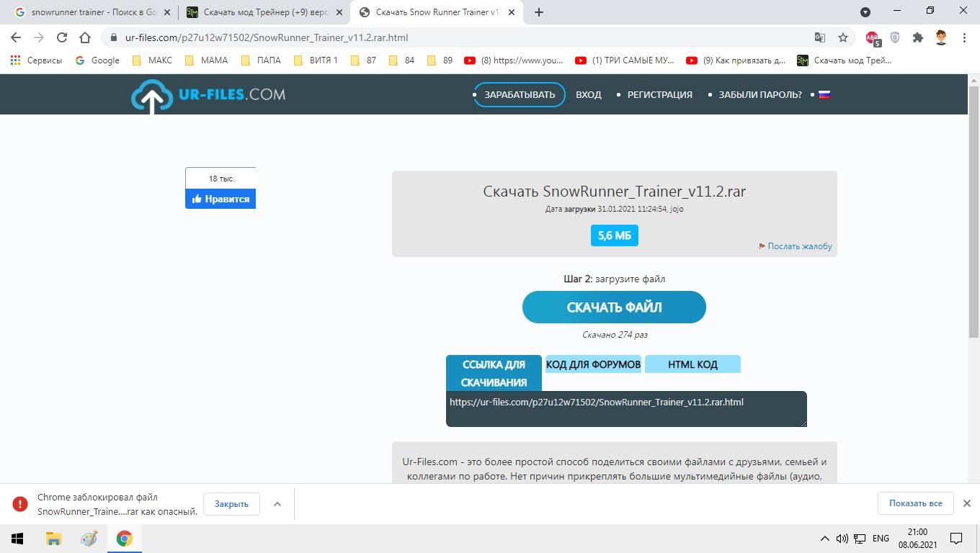Open the ПАПА bookmarks folder

tap(261, 60)
